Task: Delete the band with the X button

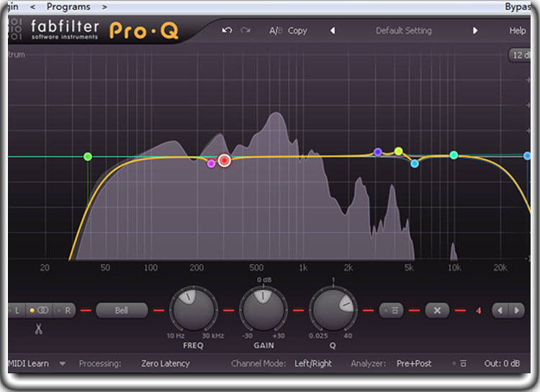Action: pyautogui.click(x=437, y=311)
